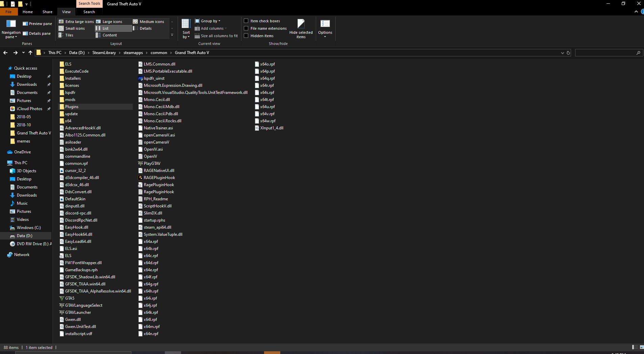
Task: Enable Item check boxes option
Action: tap(246, 21)
